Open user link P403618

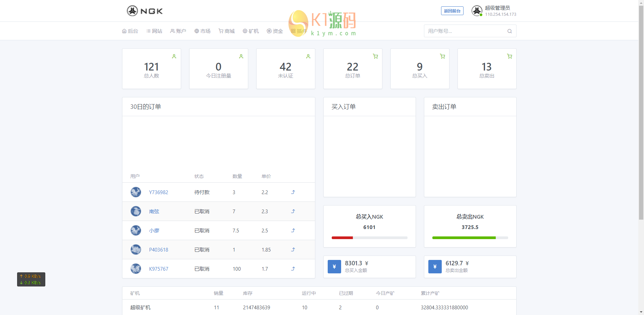(159, 250)
